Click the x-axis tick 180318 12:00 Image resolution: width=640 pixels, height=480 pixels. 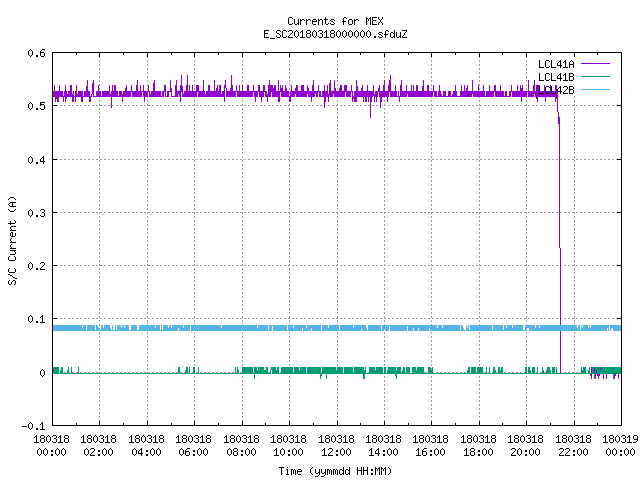[x=336, y=446]
